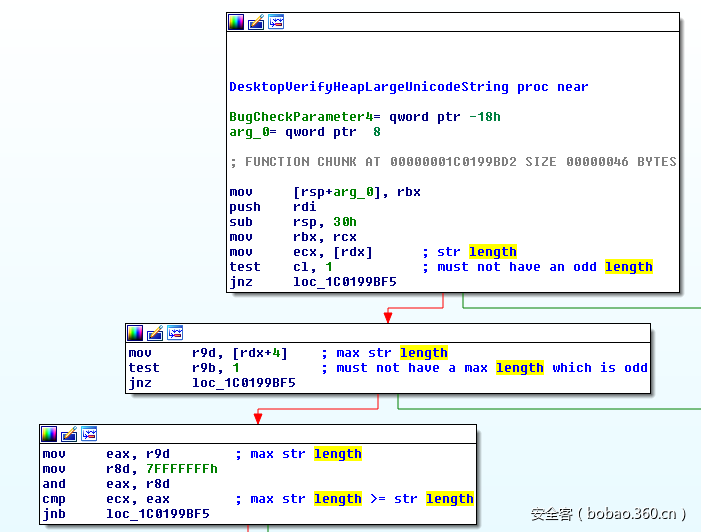Image resolution: width=701 pixels, height=532 pixels.
Task: Click the node color icon in the r9d max length block
Action: (x=135, y=333)
